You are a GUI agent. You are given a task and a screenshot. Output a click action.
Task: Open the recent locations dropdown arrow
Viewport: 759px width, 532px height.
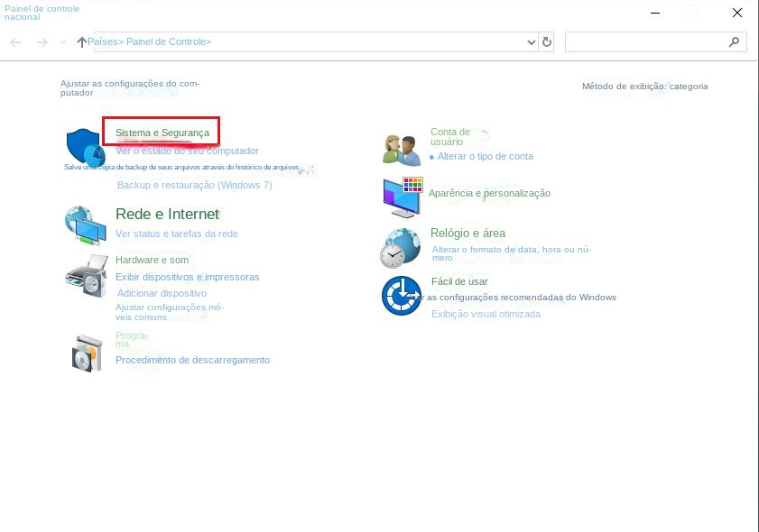(63, 42)
